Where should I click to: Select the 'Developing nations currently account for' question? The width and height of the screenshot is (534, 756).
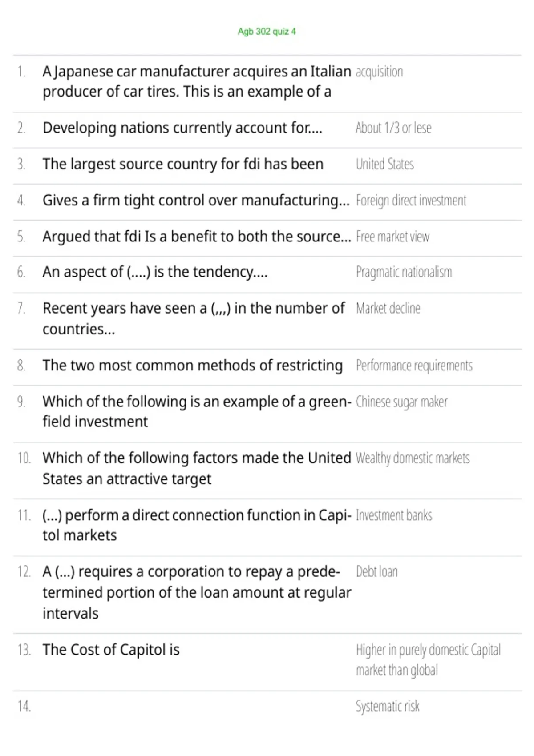coord(182,128)
